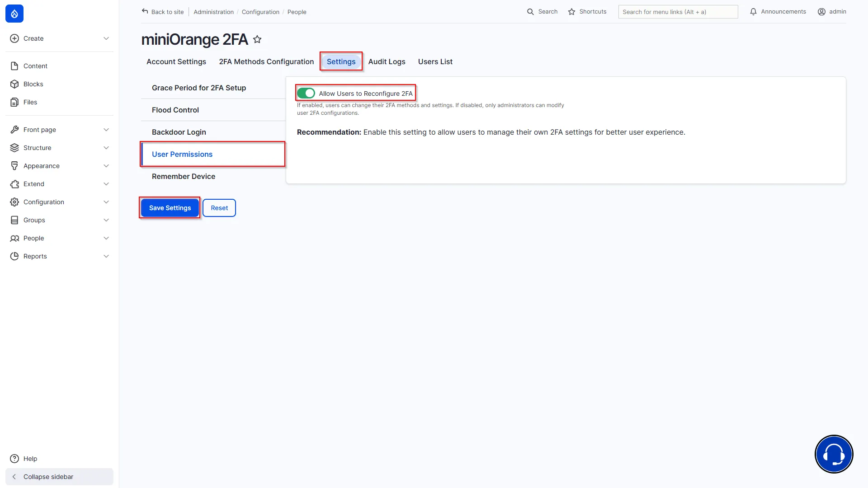Click the People users icon

point(14,238)
